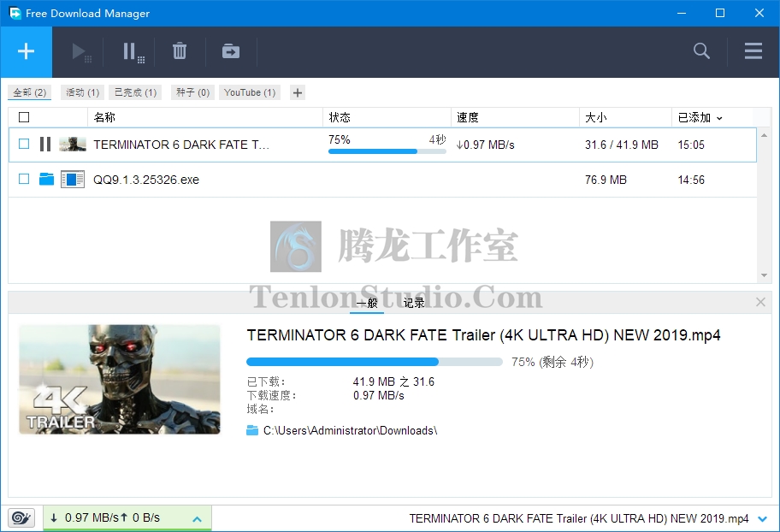Open folder icon for QQ9.1.3.25326.exe
This screenshot has height=532, width=780.
(x=46, y=179)
